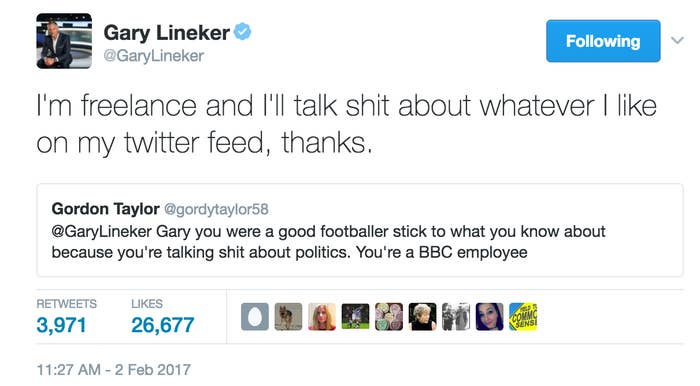
Task: Open the Gary Lineker display name link
Action: tap(167, 33)
